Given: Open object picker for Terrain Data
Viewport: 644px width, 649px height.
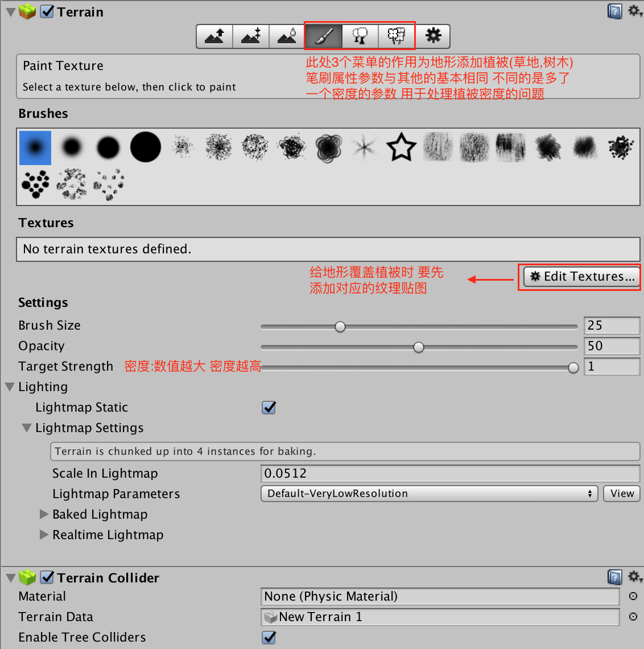Looking at the screenshot, I should [633, 617].
